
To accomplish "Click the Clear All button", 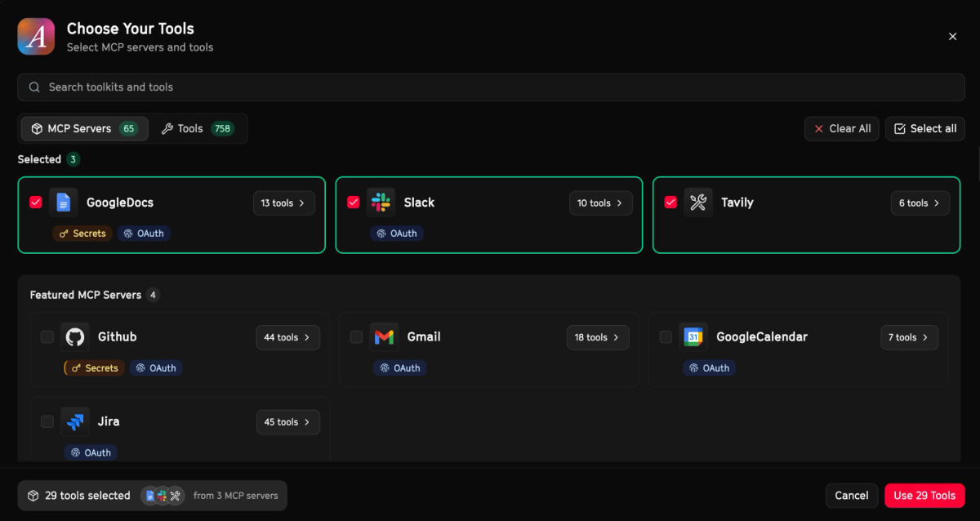I will [x=842, y=129].
